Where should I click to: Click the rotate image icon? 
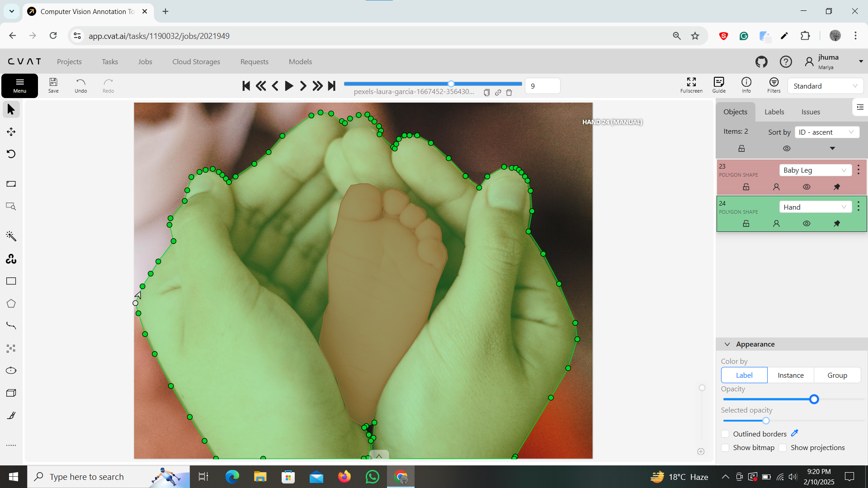click(x=11, y=154)
